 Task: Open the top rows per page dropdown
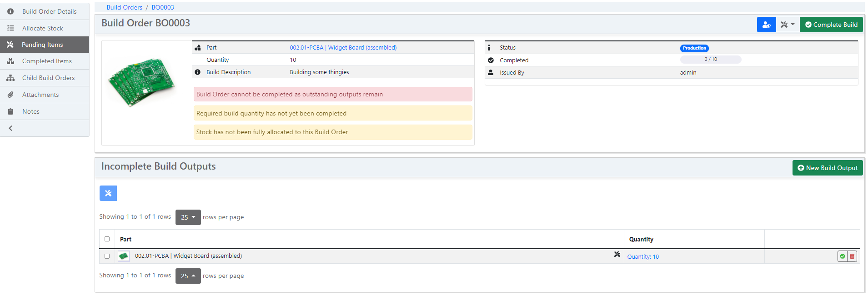point(188,217)
